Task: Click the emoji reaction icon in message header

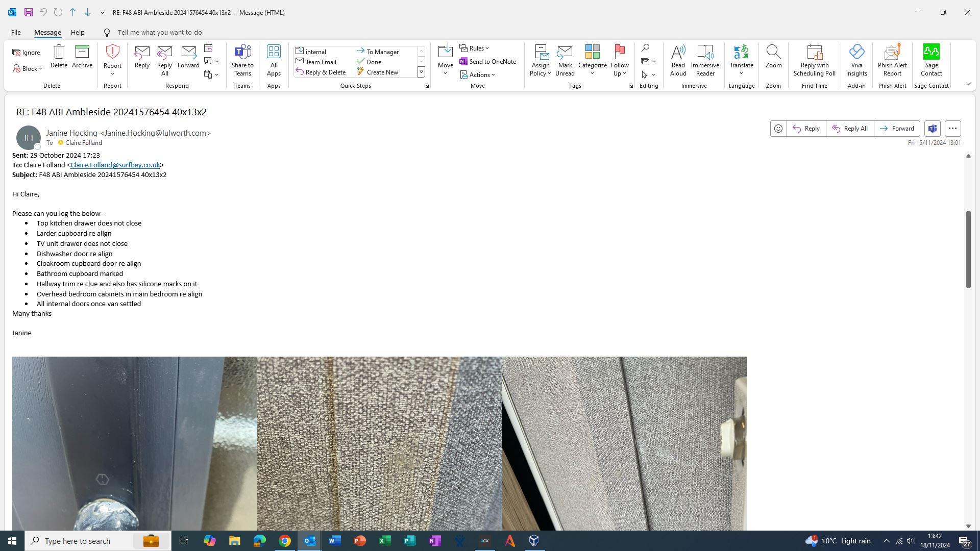Action: click(778, 129)
